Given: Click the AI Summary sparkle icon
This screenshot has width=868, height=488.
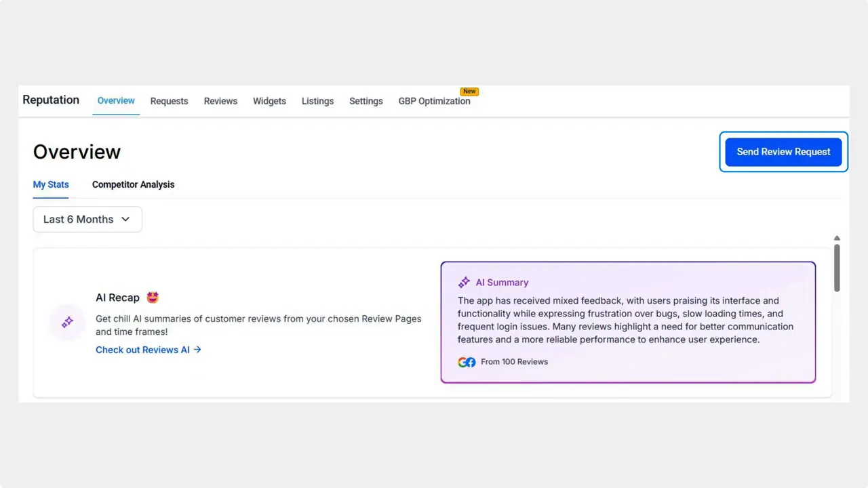Looking at the screenshot, I should tap(464, 282).
